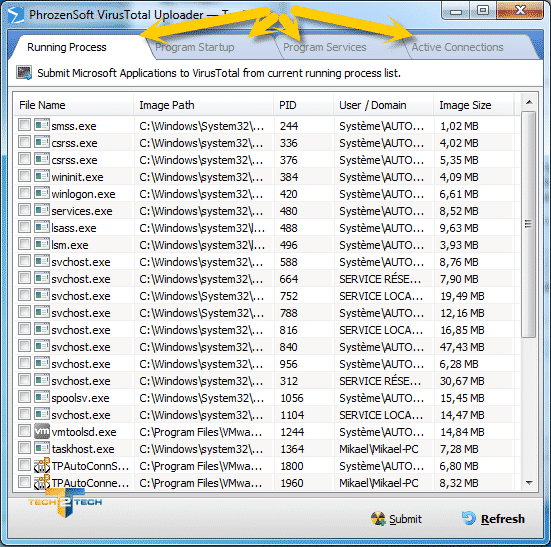Sort by the User / Domain column header
551x547 pixels.
[x=383, y=105]
